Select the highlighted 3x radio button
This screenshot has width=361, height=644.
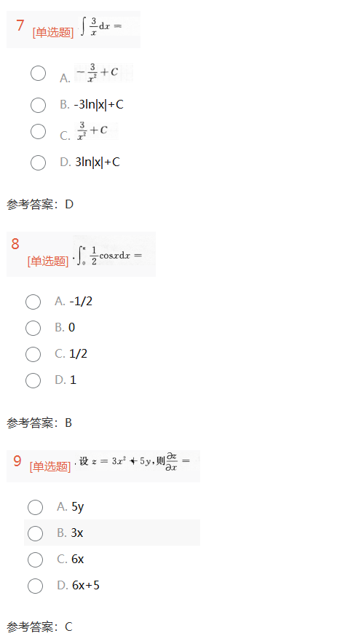(x=35, y=533)
